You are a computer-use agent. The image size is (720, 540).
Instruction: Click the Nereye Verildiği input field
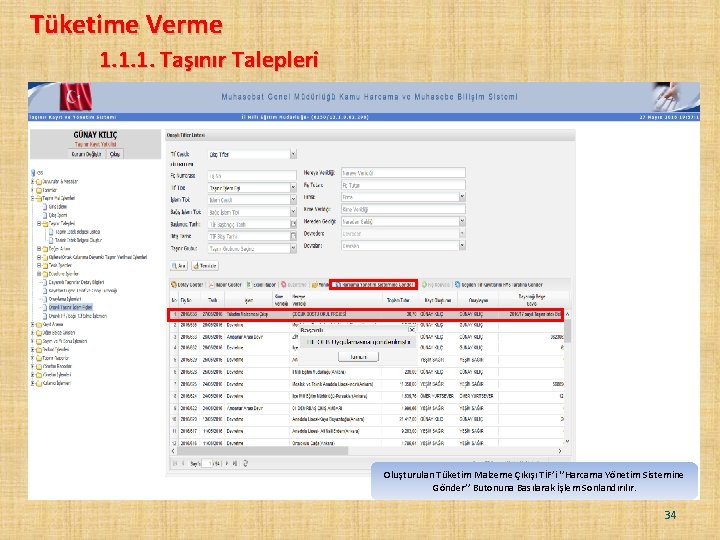click(403, 173)
